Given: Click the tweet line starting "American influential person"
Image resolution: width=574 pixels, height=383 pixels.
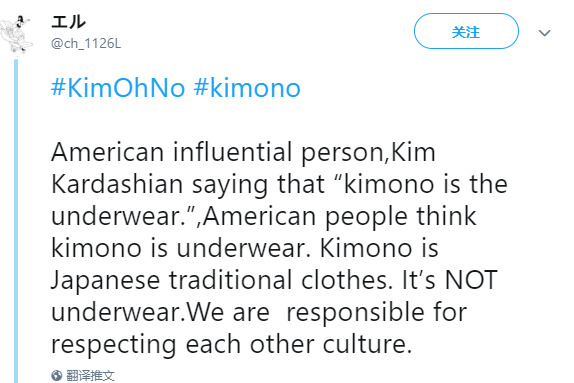Looking at the screenshot, I should click(x=243, y=153).
